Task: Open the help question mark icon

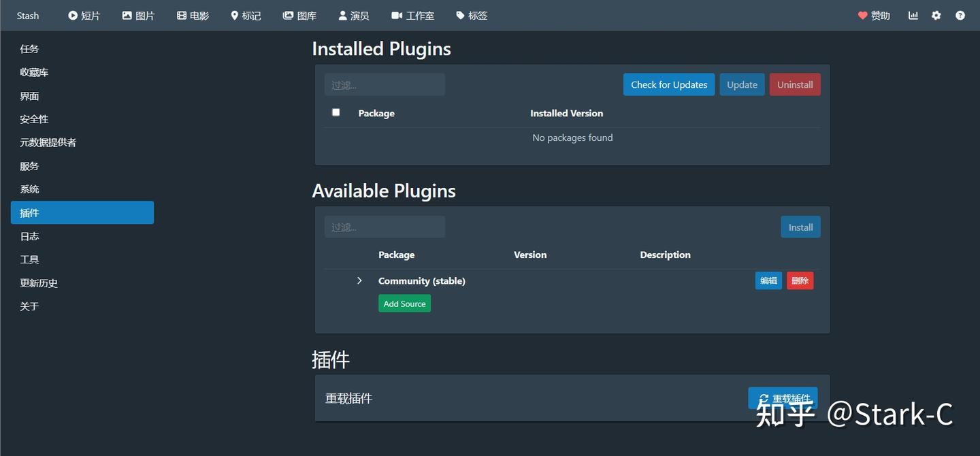Action: click(x=960, y=15)
